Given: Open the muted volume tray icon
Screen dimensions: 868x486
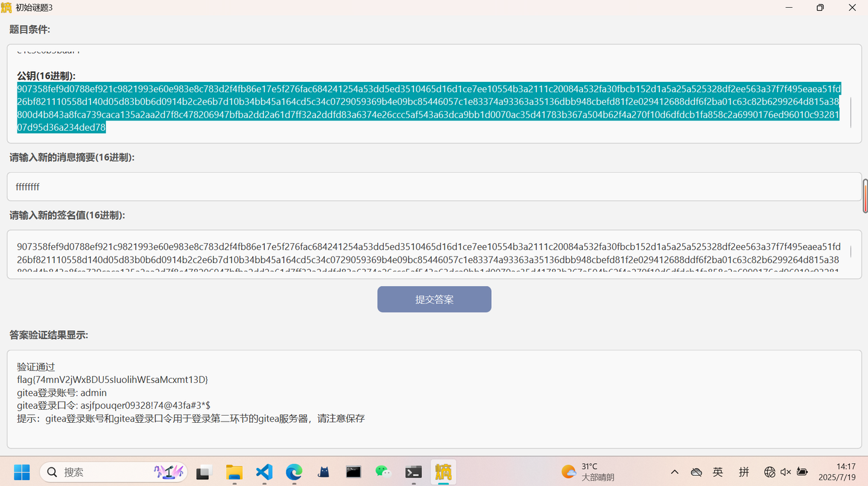Looking at the screenshot, I should click(786, 472).
